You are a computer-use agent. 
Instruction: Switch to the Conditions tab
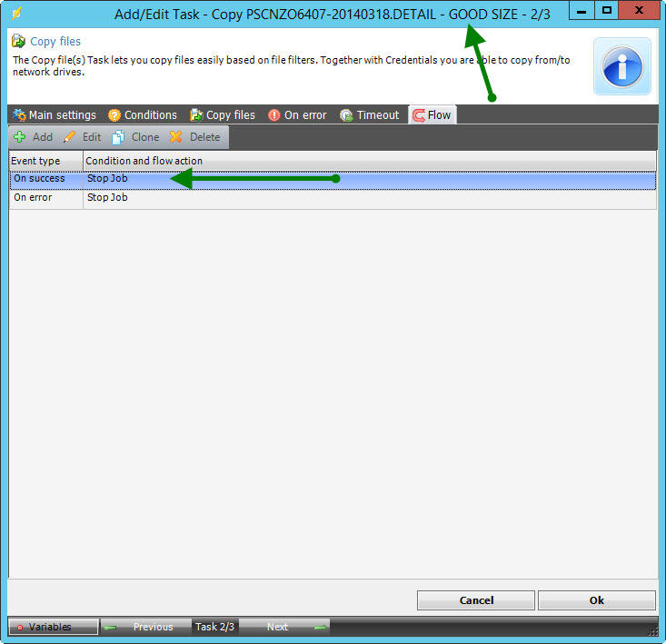click(143, 115)
